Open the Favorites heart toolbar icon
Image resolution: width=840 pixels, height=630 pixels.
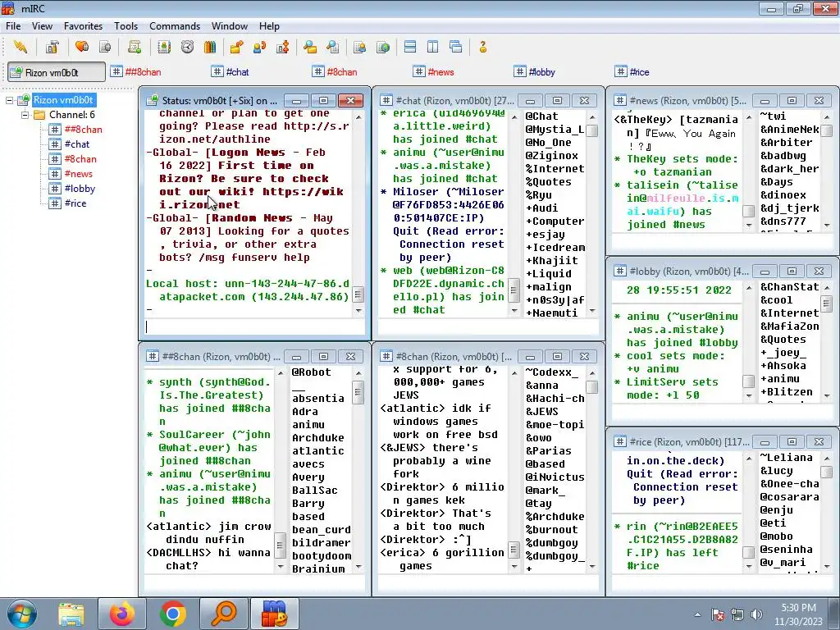[82, 47]
